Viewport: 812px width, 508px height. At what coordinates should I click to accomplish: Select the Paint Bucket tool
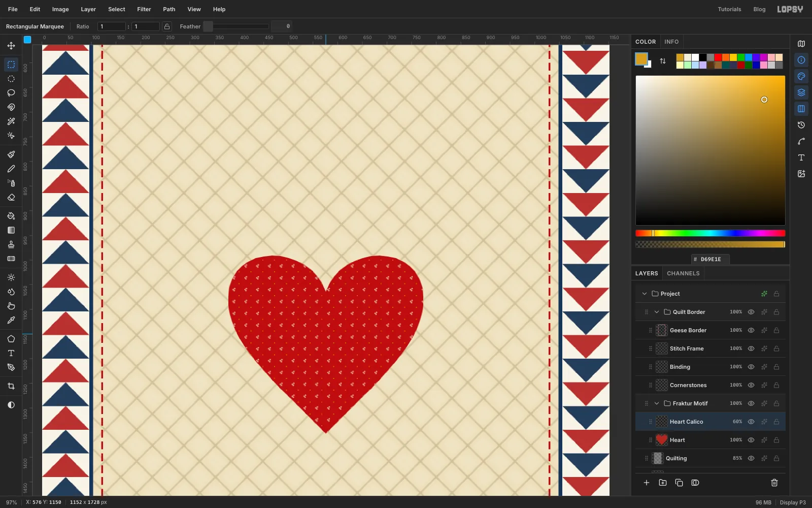tap(11, 216)
